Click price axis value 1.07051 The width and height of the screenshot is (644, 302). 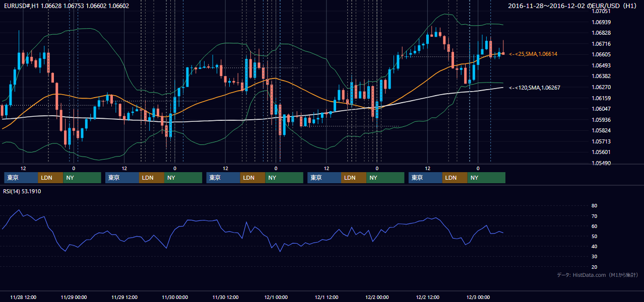coord(601,11)
